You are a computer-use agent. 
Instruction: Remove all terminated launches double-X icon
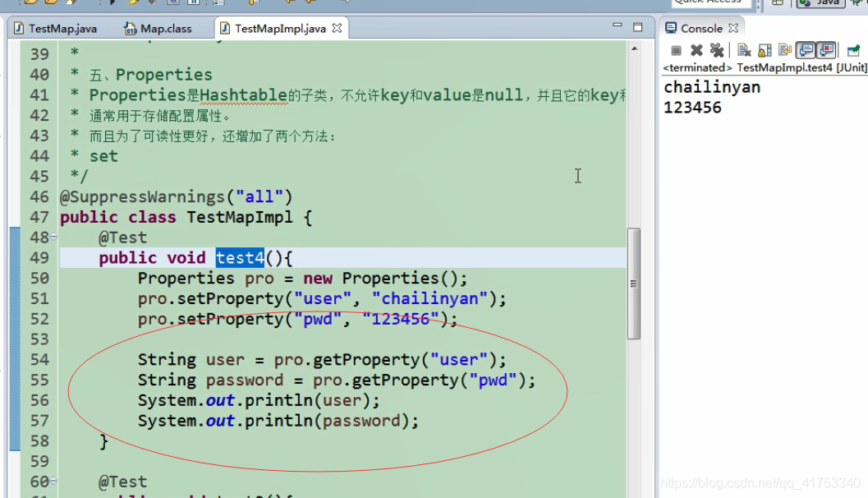point(717,50)
